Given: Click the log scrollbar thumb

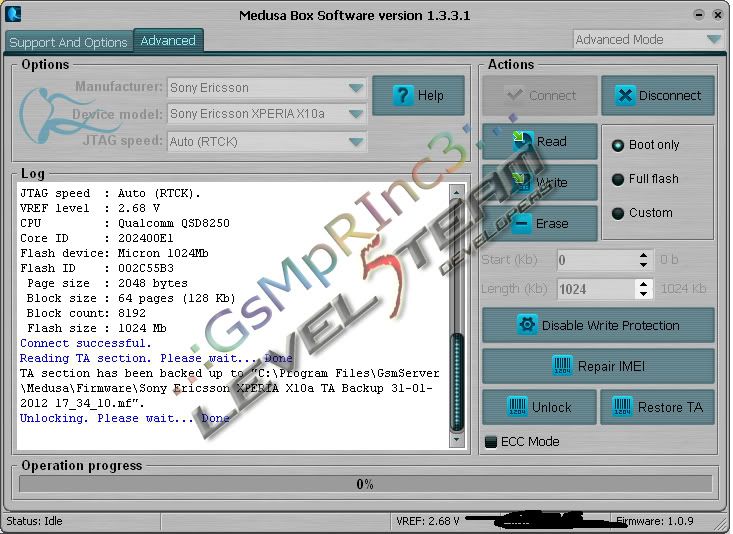Looking at the screenshot, I should (x=457, y=382).
